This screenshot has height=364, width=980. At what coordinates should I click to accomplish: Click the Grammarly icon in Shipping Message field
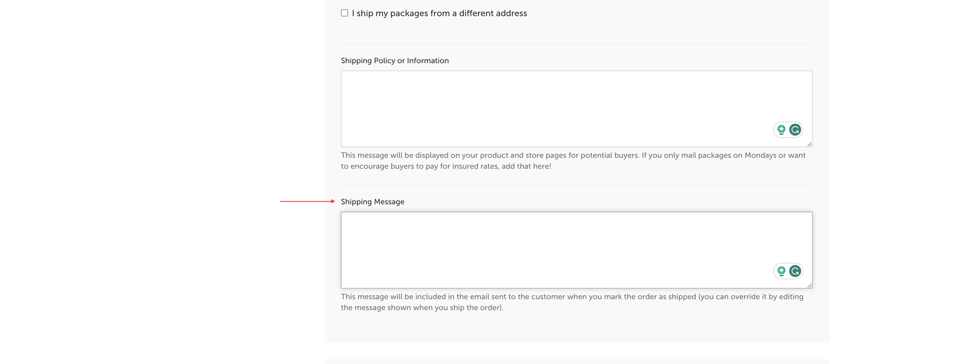click(795, 271)
